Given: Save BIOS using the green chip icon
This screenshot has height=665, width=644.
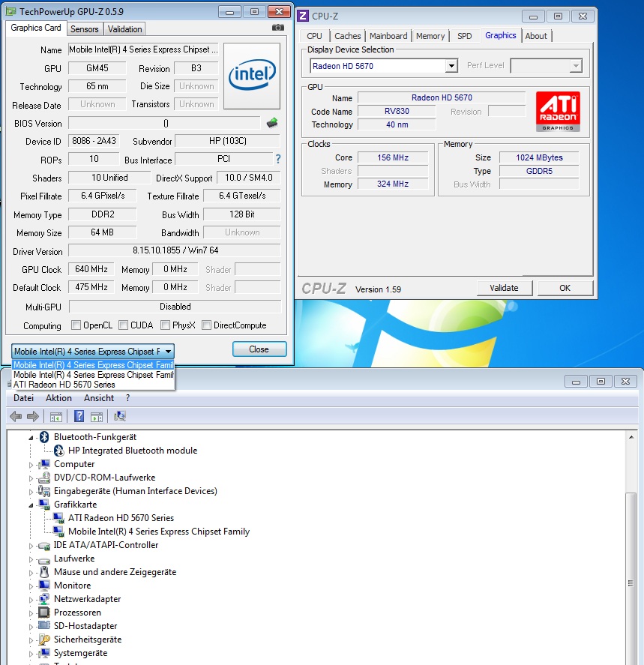Looking at the screenshot, I should [272, 123].
